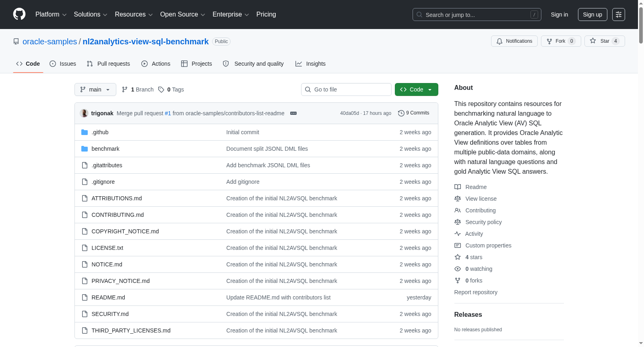The height and width of the screenshot is (347, 644).
Task: Click the branch icon beside 1 Branch
Action: coord(125,89)
